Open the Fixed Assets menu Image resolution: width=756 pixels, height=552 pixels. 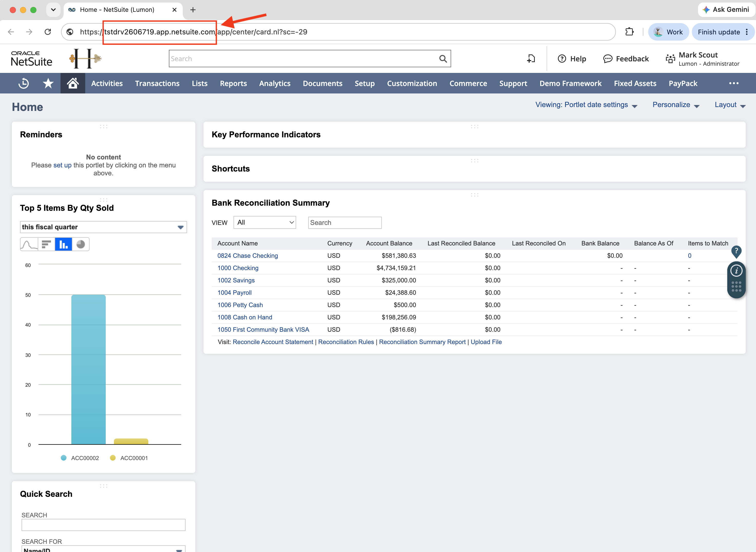pos(635,83)
